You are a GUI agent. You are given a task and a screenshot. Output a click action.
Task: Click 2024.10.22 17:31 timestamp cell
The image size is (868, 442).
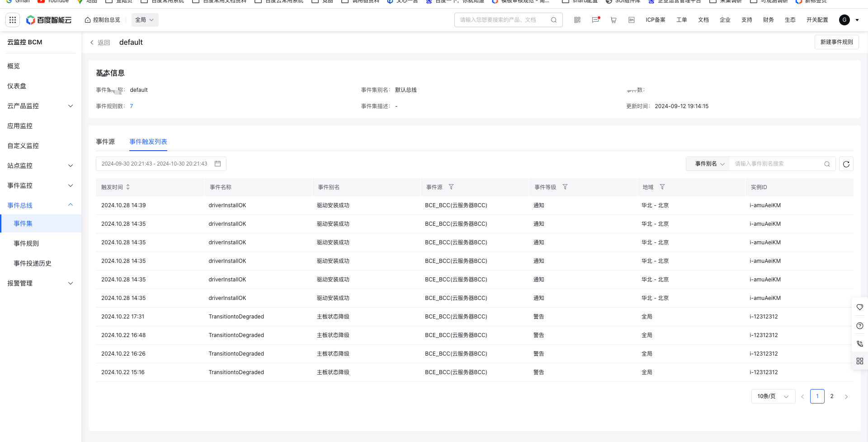click(x=123, y=317)
